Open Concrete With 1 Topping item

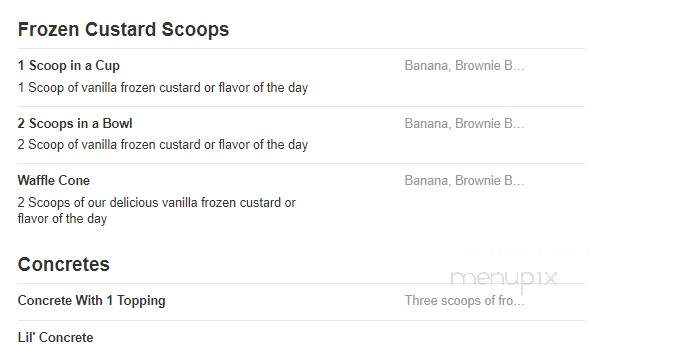[91, 300]
